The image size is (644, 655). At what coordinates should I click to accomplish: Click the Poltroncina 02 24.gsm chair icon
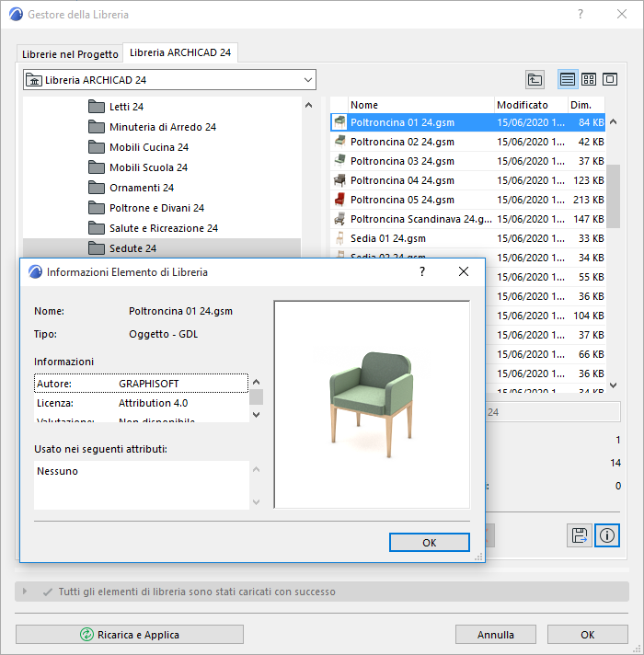pos(340,142)
